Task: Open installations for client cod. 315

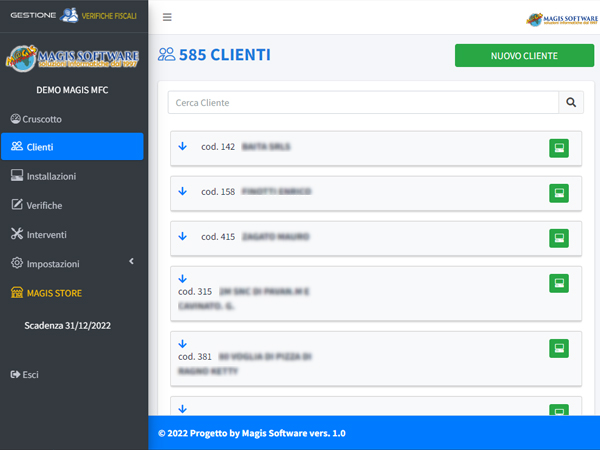Action: coord(559,283)
